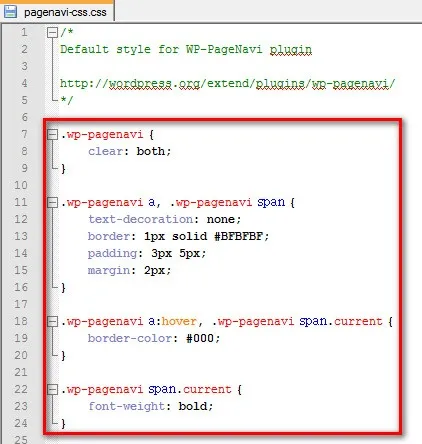The height and width of the screenshot is (444, 422).
Task: Click the "border-color: #000;" declaration
Action: click(154, 338)
